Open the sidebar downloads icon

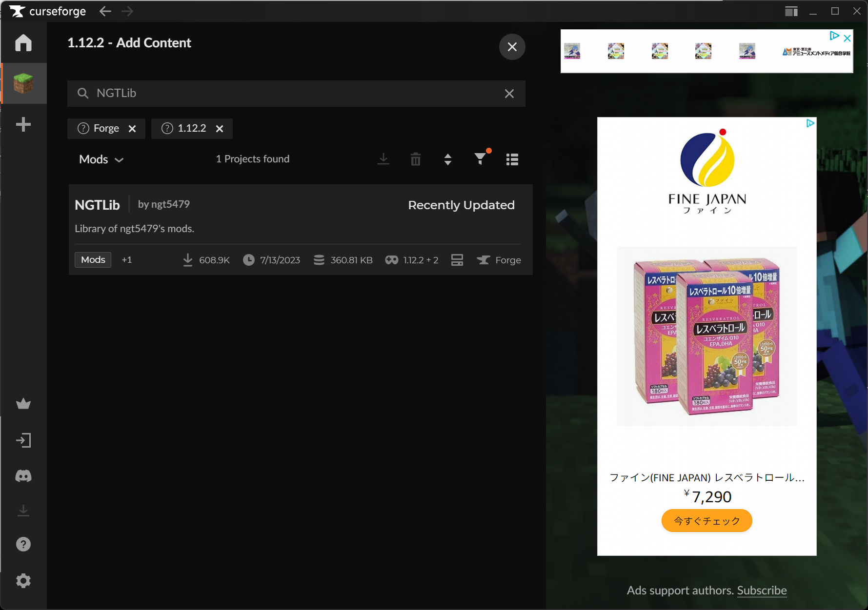click(x=23, y=511)
